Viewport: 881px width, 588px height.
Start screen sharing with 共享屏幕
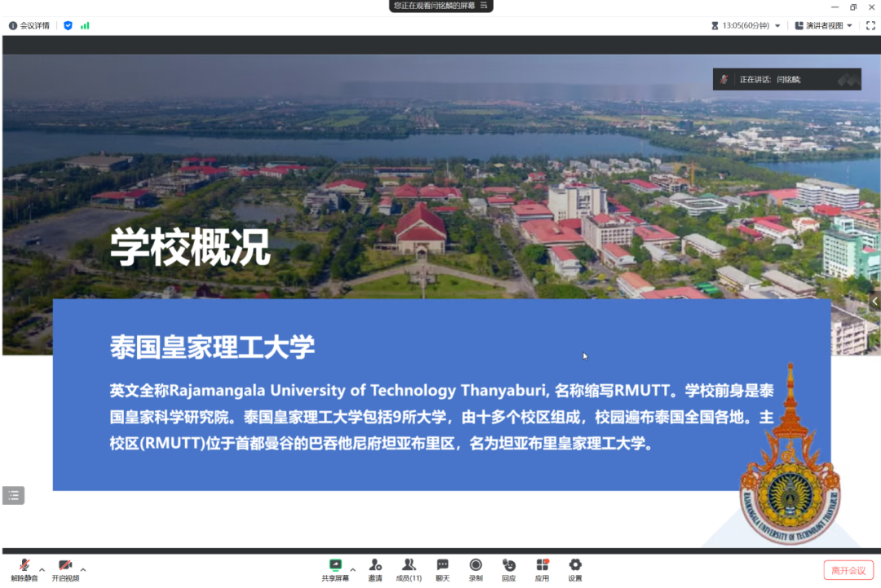[x=334, y=568]
